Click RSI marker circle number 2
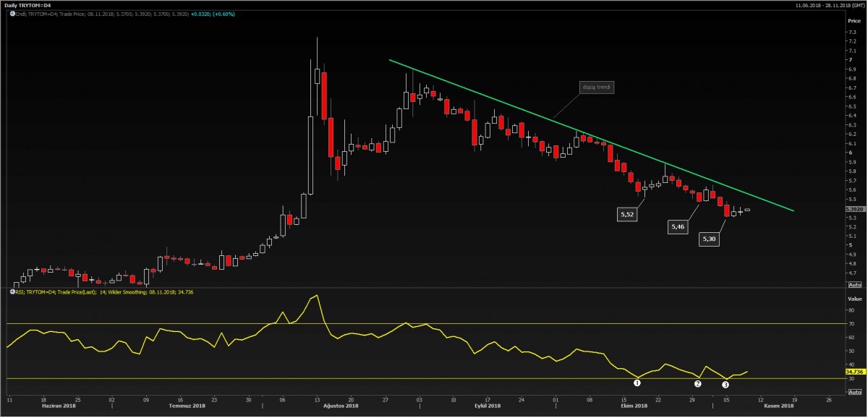The height and width of the screenshot is (418, 868). 698,384
